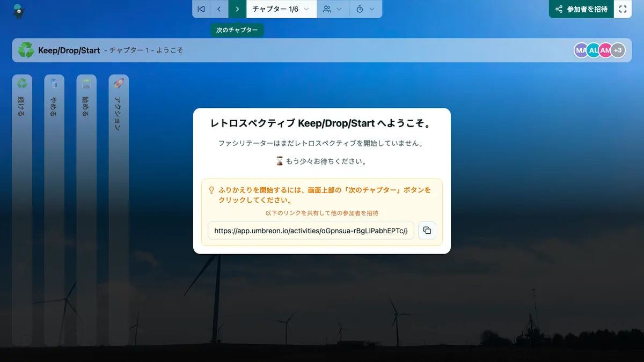This screenshot has height=362, width=644.
Task: Open the 始める column via its sunrise icon
Action: [86, 83]
